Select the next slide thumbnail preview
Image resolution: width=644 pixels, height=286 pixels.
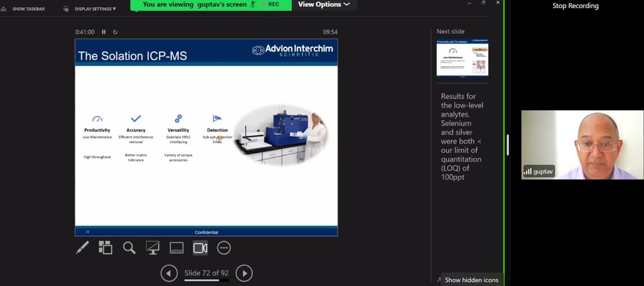point(462,57)
